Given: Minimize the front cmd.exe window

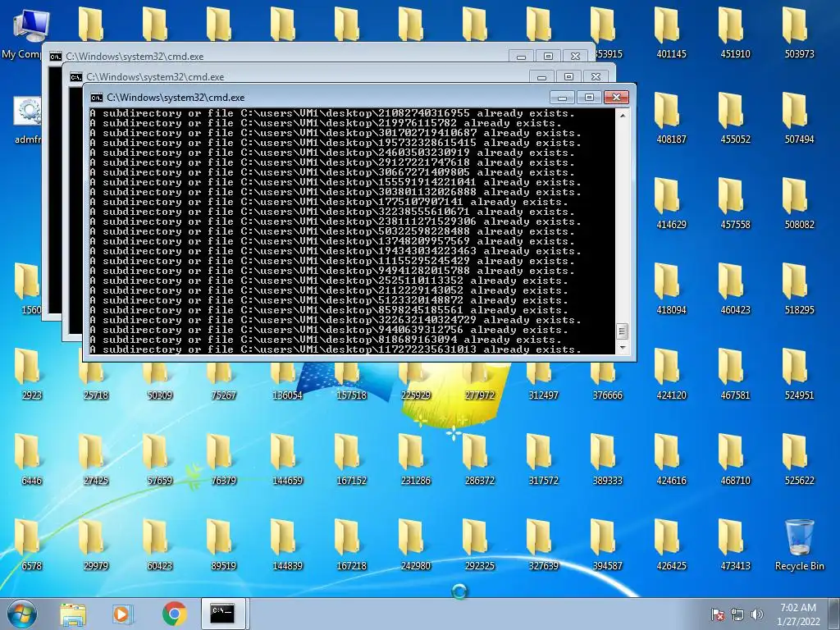Looking at the screenshot, I should click(562, 98).
